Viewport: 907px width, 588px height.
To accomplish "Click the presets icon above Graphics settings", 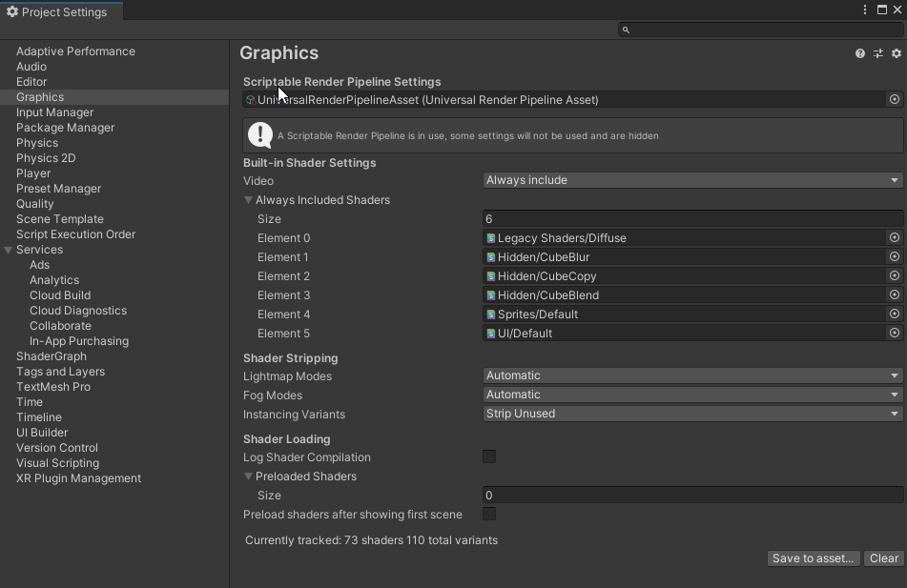I will coord(877,53).
